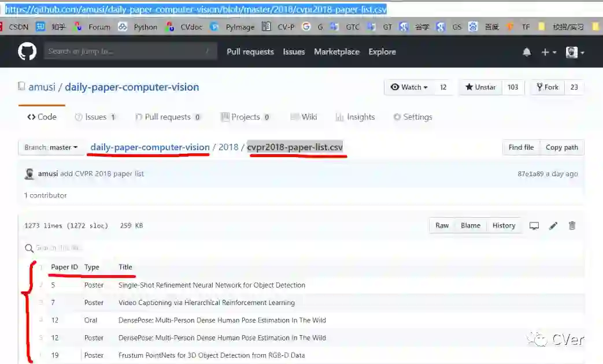Switch to the repository Issues tab
Image resolution: width=603 pixels, height=364 pixels.
[95, 117]
